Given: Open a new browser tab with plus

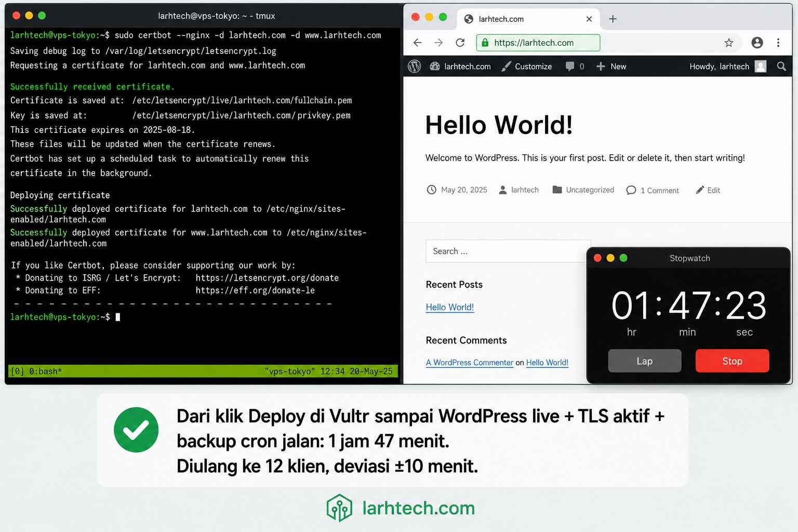Looking at the screenshot, I should click(613, 19).
